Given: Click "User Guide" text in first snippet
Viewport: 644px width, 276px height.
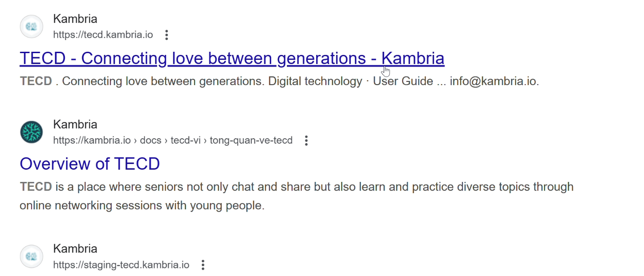Looking at the screenshot, I should coord(403,81).
